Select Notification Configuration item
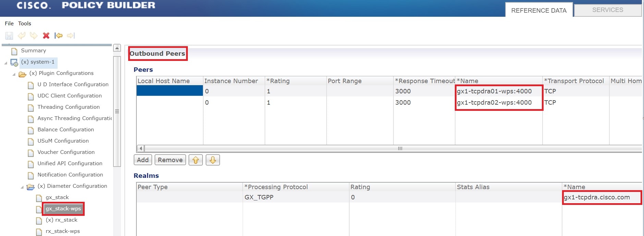 coord(70,175)
